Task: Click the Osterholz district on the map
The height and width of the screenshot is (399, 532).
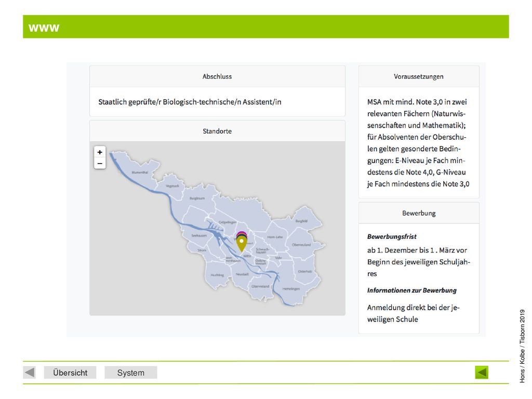Action: pos(305,271)
